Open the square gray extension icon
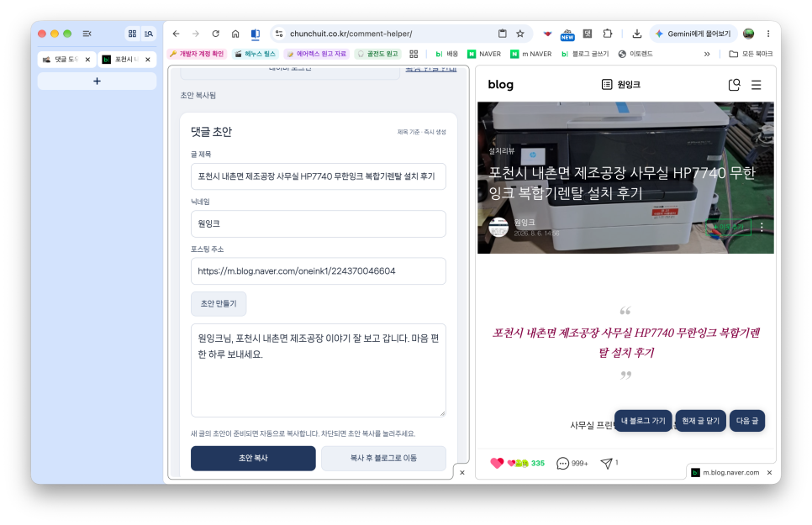 [x=588, y=34]
